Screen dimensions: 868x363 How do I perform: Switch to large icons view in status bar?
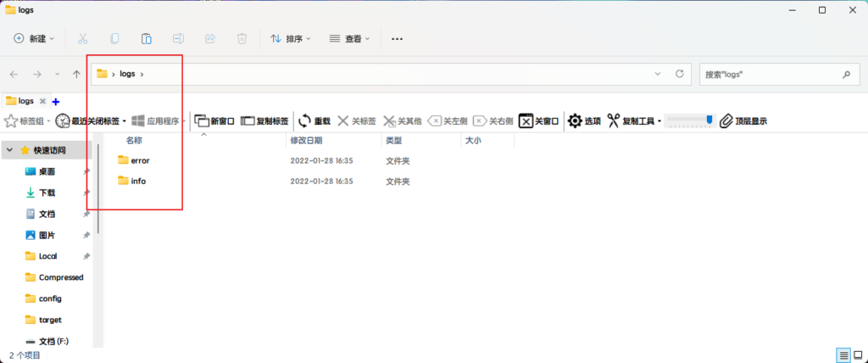(x=857, y=355)
